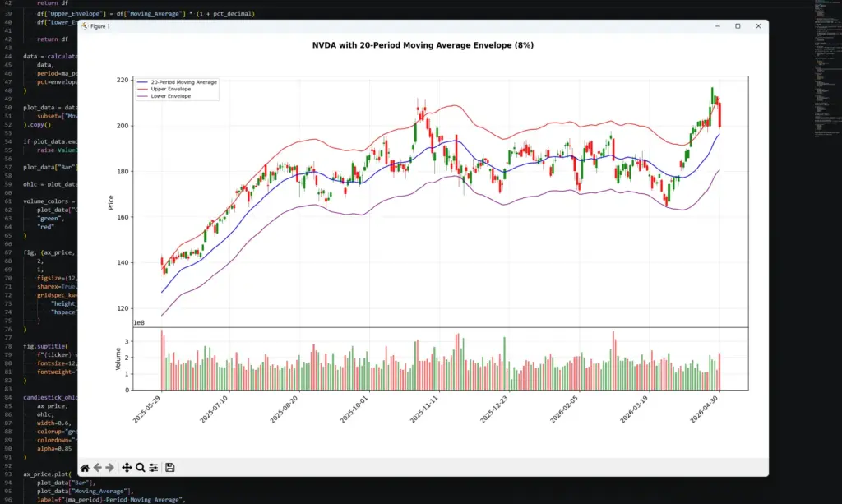Click the Price axis label
Image resolution: width=842 pixels, height=504 pixels.
[x=111, y=202]
